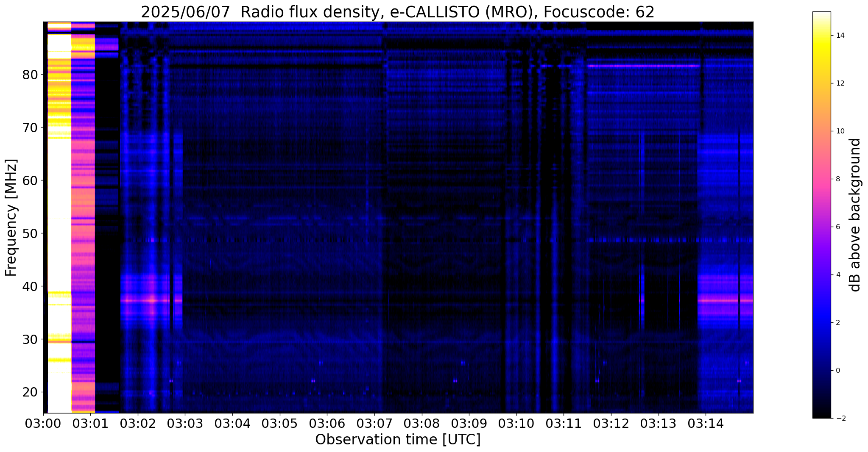Click the colorbar tick label 4
Screen dimensions: 868x452
click(x=838, y=275)
